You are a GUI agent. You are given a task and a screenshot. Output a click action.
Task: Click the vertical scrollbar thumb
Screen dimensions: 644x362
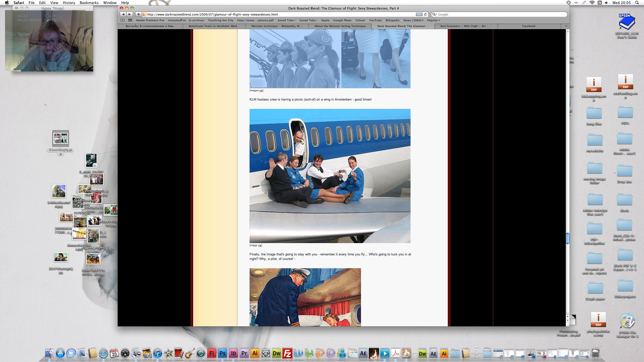568,238
